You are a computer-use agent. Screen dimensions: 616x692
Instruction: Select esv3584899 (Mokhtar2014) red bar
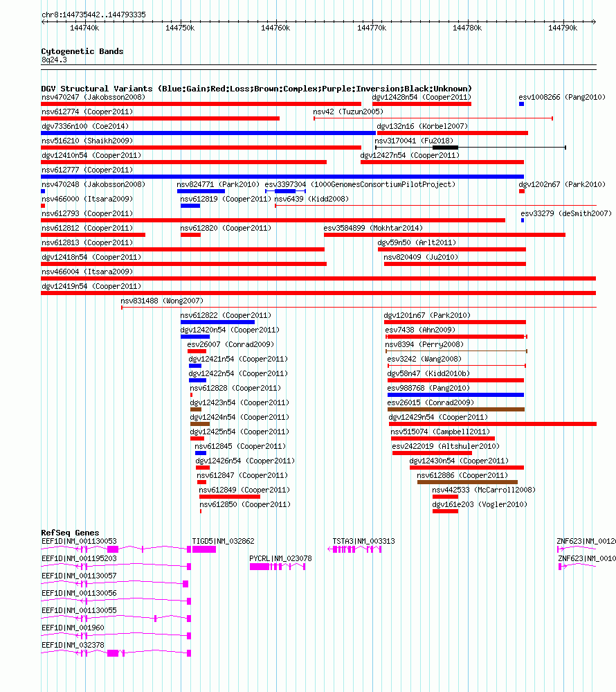pyautogui.click(x=444, y=235)
